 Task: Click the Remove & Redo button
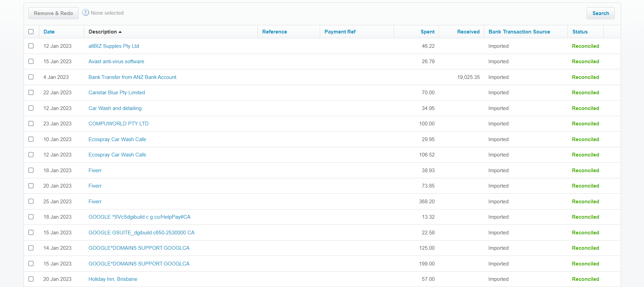53,13
